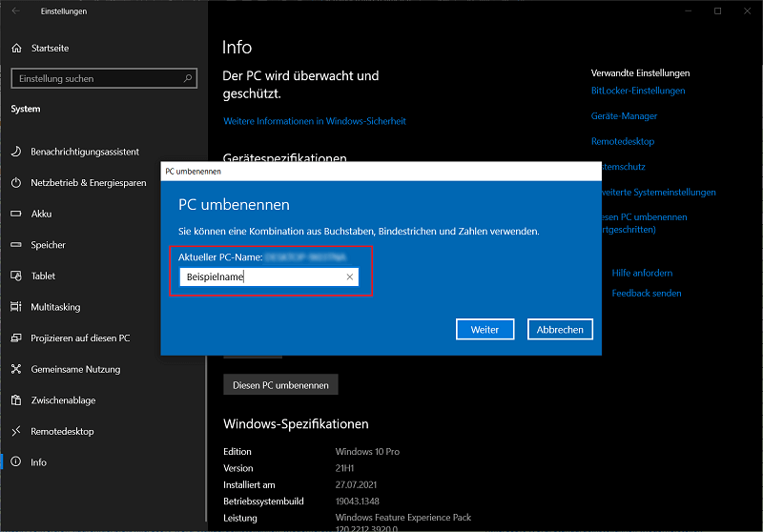Click the Info circle icon

click(16, 462)
